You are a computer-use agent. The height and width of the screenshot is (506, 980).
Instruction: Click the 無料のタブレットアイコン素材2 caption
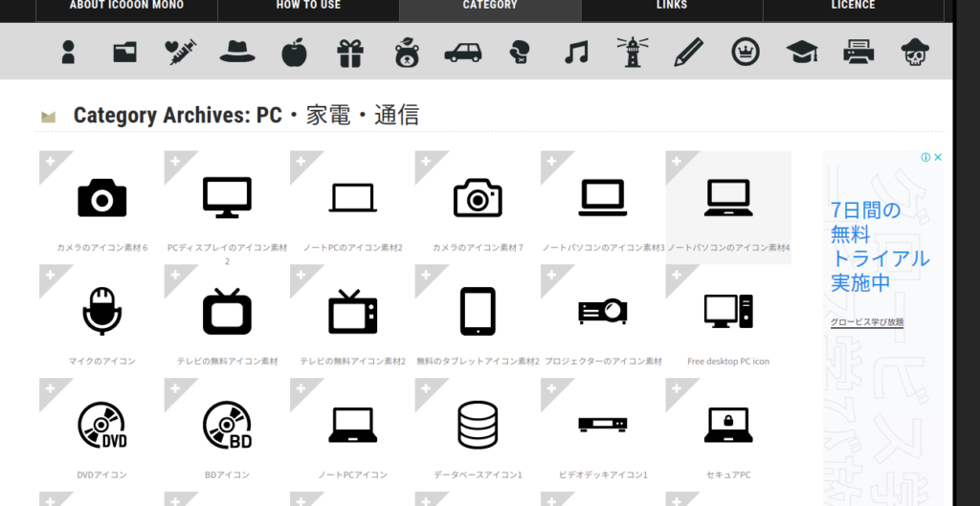point(479,361)
